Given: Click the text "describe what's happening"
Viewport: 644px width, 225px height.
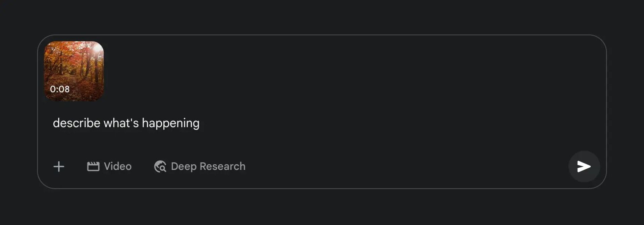Looking at the screenshot, I should 126,123.
